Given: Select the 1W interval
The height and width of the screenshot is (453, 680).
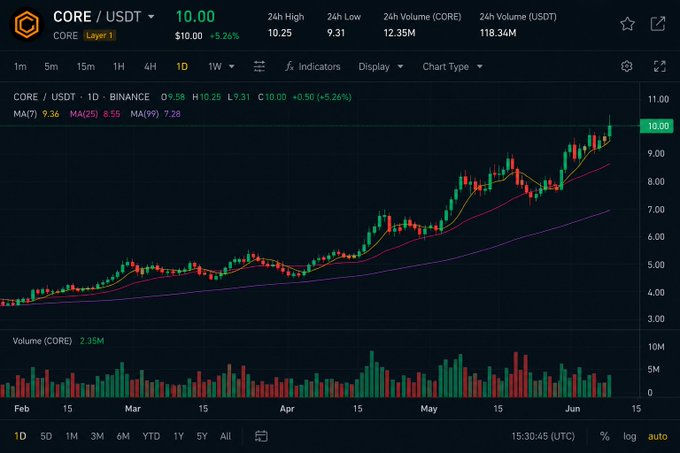Looking at the screenshot, I should click(215, 66).
